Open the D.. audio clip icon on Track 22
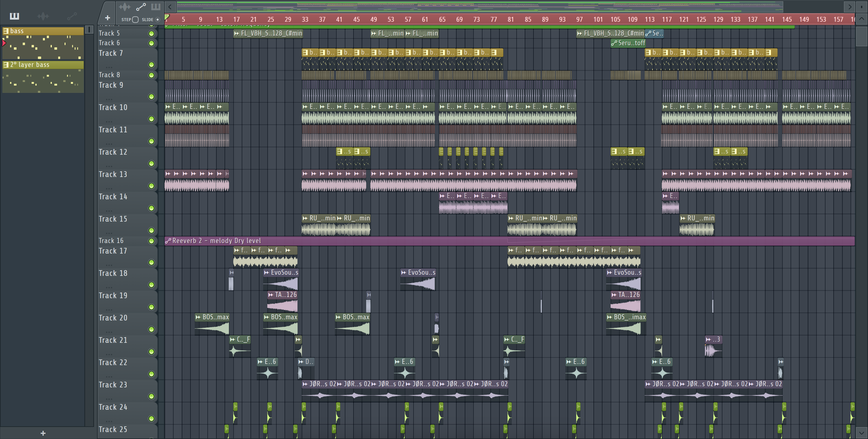This screenshot has height=439, width=868. point(301,362)
